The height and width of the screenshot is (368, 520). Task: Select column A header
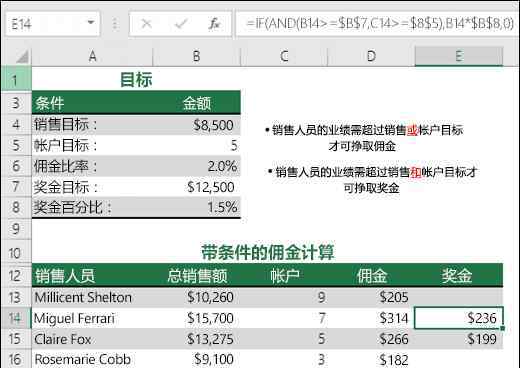coord(92,56)
